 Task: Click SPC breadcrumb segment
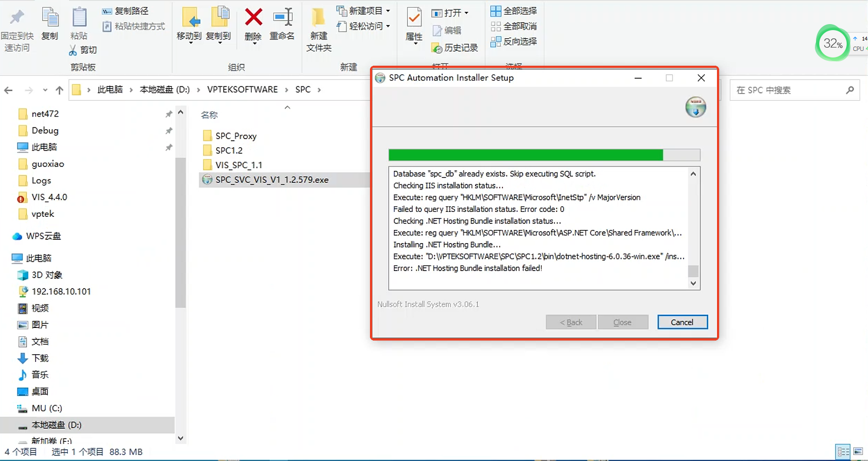point(303,89)
